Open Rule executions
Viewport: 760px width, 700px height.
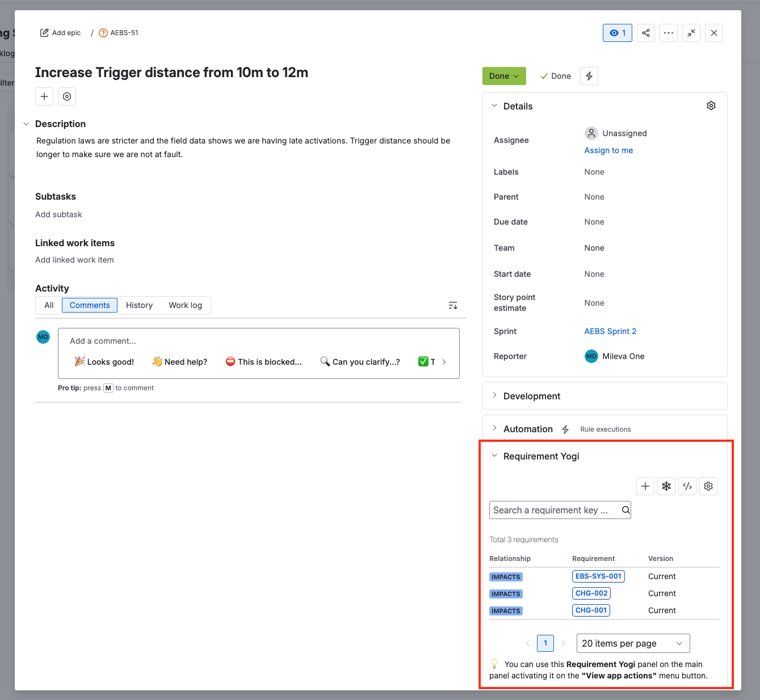pos(606,429)
